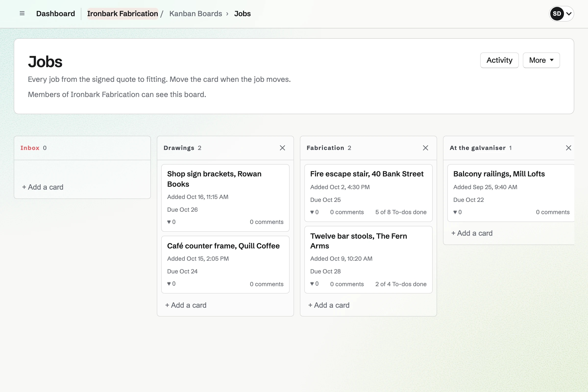Open the board Activity log
This screenshot has width=588, height=392.
(x=499, y=60)
